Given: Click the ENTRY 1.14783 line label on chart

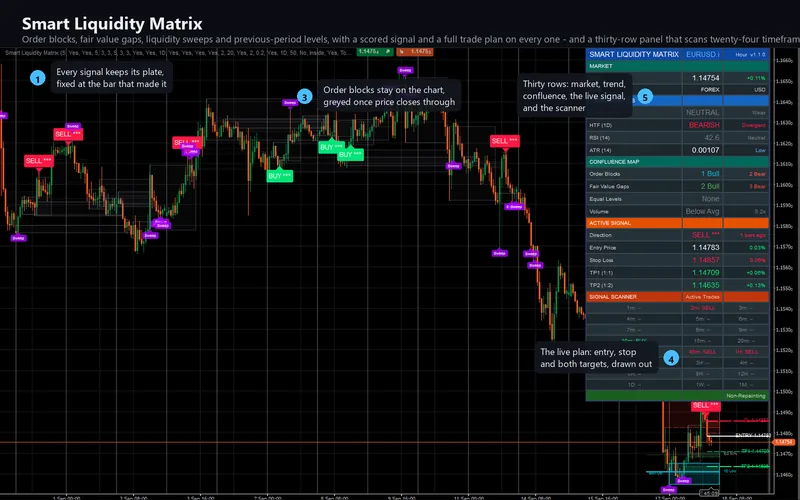Looking at the screenshot, I should [x=753, y=435].
